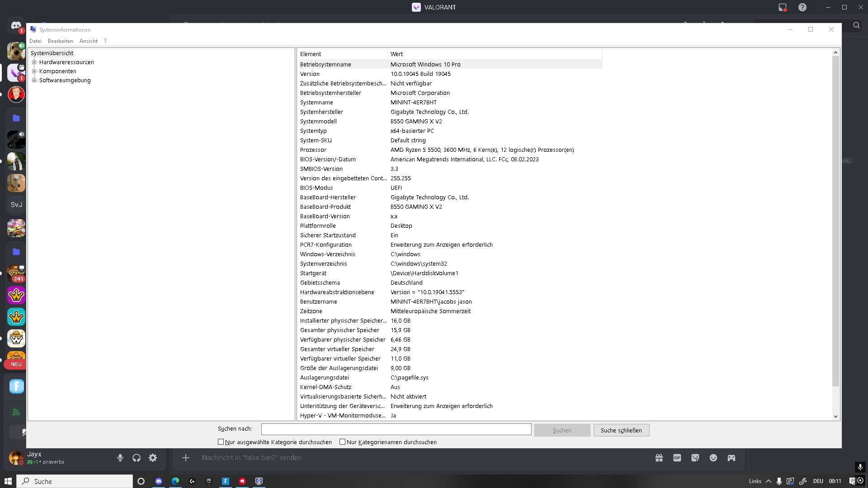This screenshot has height=488, width=868.
Task: Open the game controller apps icon
Action: [x=731, y=458]
